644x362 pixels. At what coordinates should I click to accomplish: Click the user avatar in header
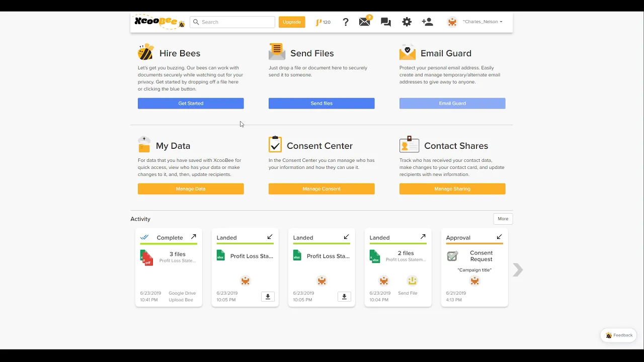tap(452, 22)
